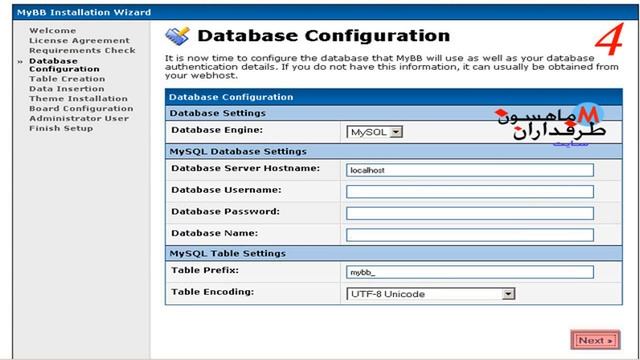Viewport: 640px width, 360px height.
Task: Click the Database Username input field
Action: pos(470,191)
